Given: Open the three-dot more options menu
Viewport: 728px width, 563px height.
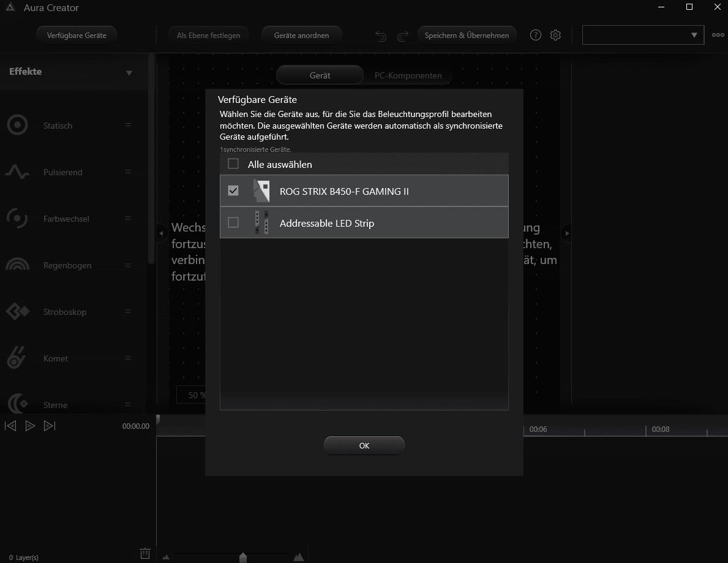Looking at the screenshot, I should (718, 35).
